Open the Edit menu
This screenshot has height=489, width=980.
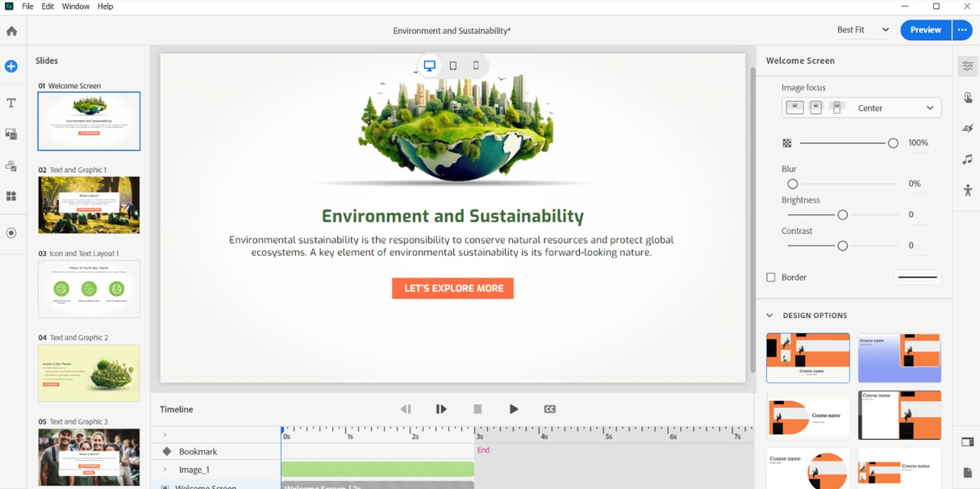[48, 6]
